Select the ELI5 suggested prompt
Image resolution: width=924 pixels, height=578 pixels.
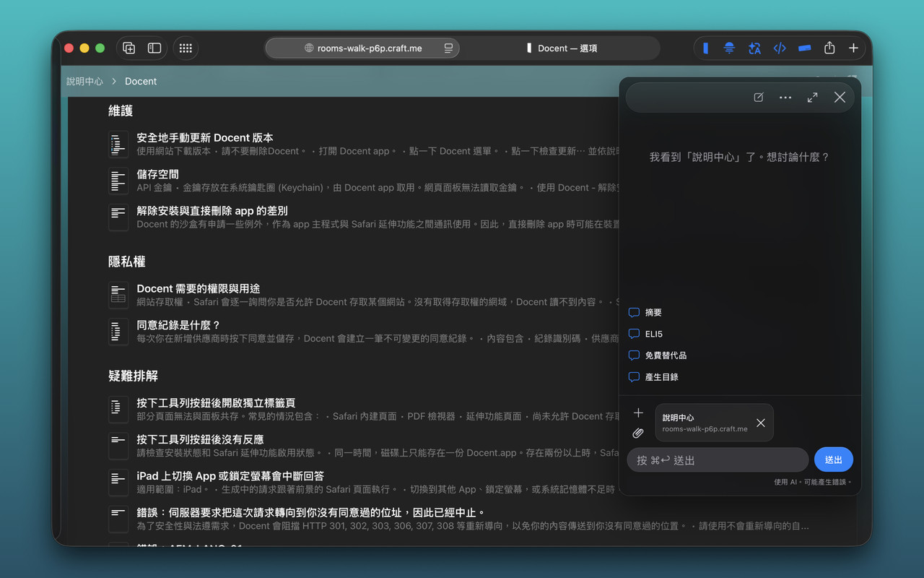click(x=645, y=335)
